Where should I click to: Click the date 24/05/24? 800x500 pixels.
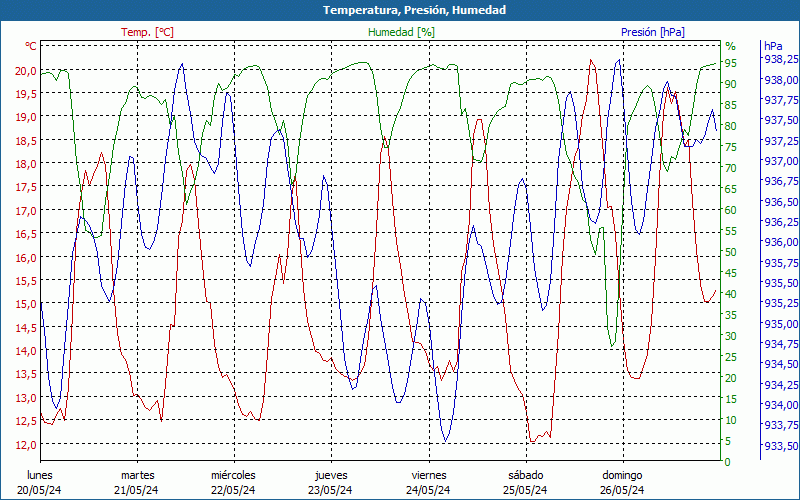(428, 490)
